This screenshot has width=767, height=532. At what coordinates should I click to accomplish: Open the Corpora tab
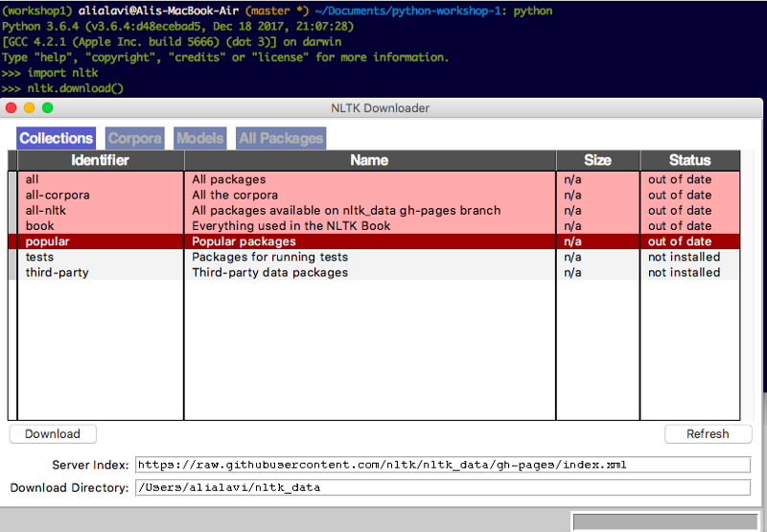pos(134,138)
